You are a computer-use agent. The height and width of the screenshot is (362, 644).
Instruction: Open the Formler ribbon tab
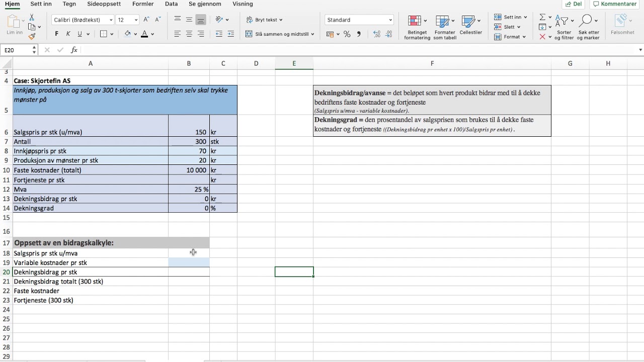click(143, 4)
